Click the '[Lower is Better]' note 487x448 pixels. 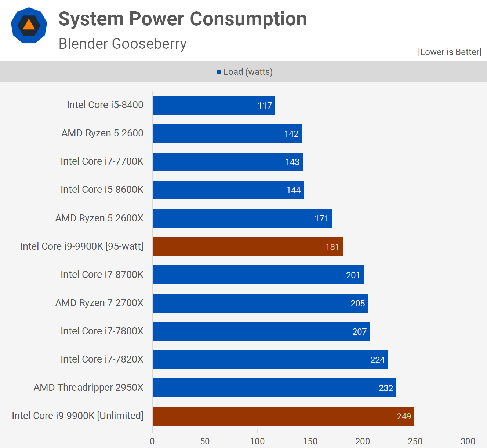(450, 52)
